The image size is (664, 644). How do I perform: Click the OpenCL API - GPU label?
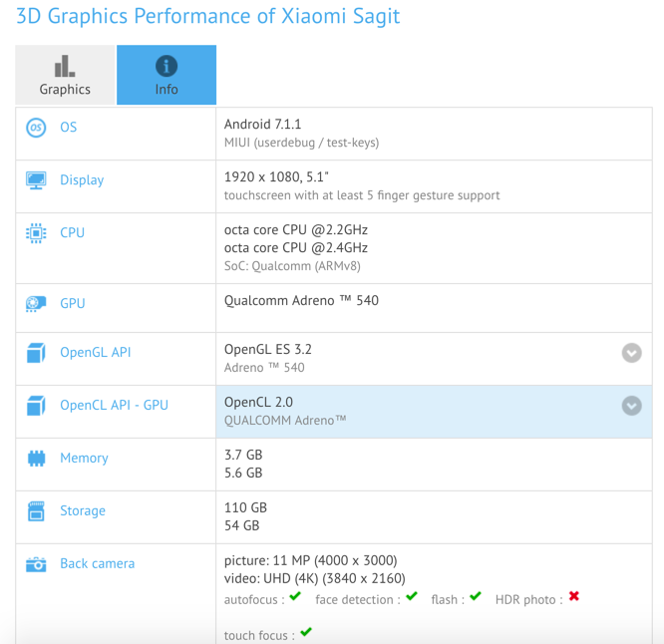(x=114, y=405)
